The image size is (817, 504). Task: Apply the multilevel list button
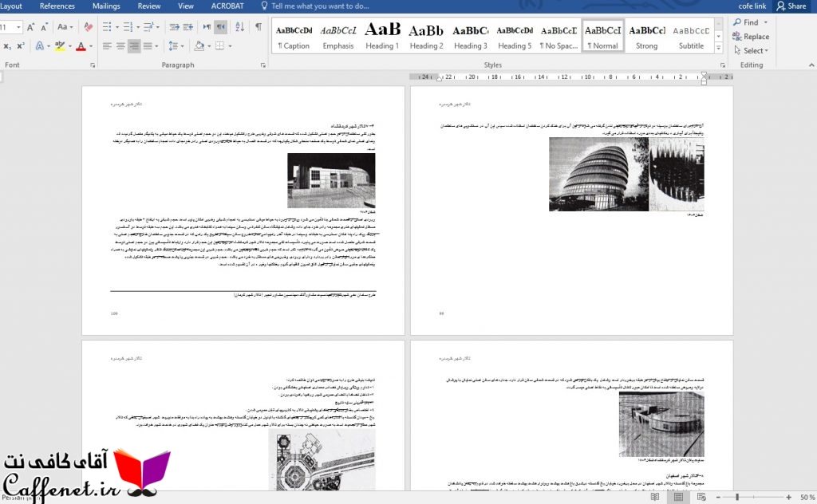tap(148, 27)
